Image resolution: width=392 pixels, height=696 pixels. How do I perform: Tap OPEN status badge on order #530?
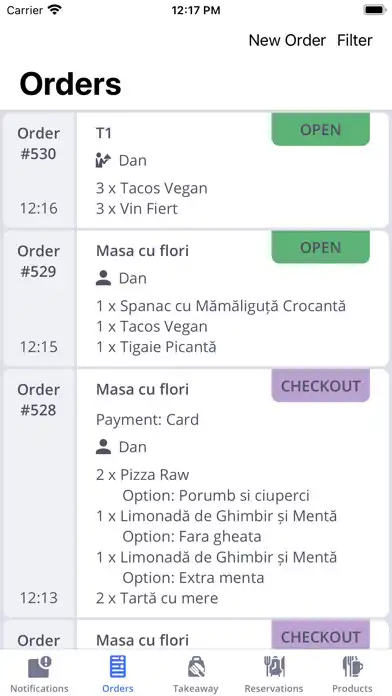pyautogui.click(x=321, y=129)
